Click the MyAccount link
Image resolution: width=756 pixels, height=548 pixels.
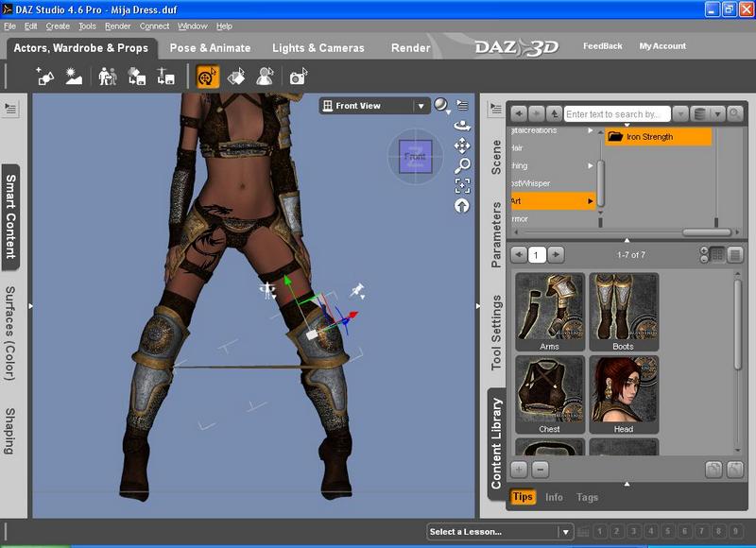pos(662,46)
